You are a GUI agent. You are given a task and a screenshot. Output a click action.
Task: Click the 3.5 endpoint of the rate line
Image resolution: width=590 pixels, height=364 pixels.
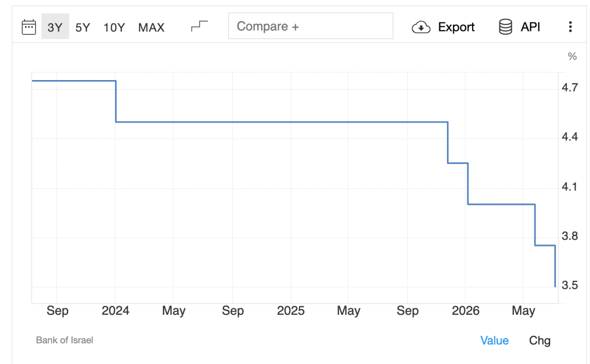(555, 286)
